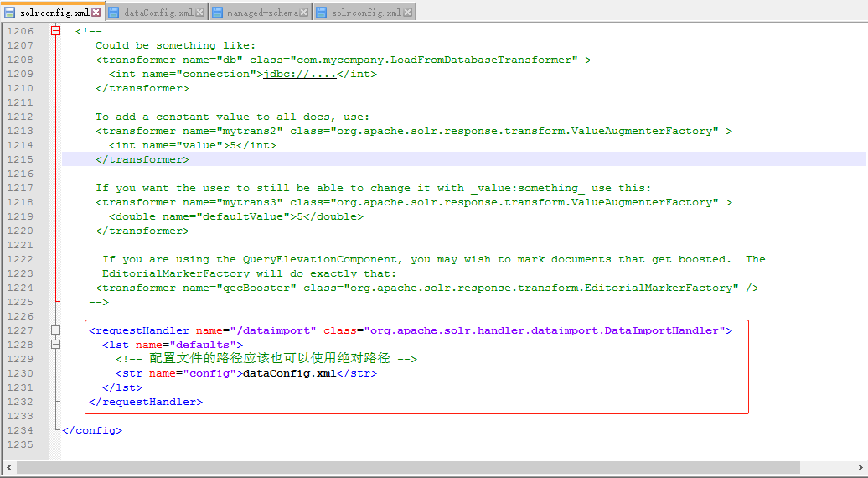Close the managed-schema tab
The width and height of the screenshot is (868, 478).
[305, 13]
